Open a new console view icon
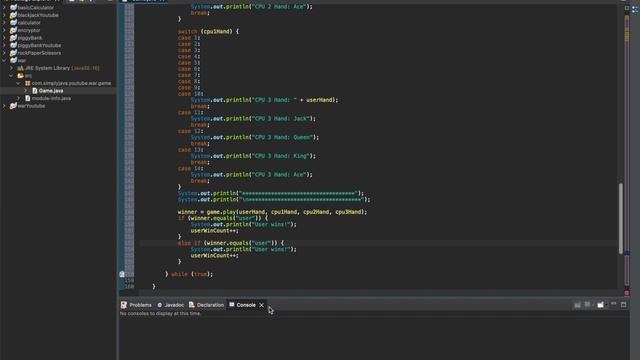This screenshot has height=360, width=640. [600, 305]
